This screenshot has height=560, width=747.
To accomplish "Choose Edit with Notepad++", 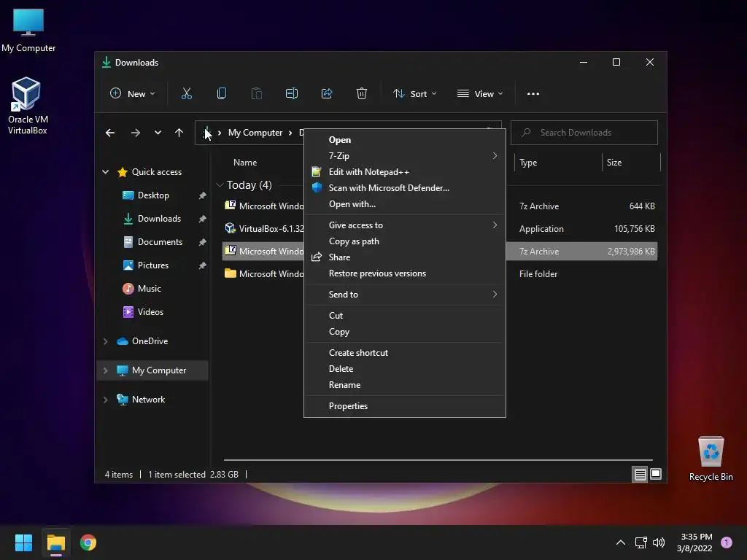I will 404,172.
